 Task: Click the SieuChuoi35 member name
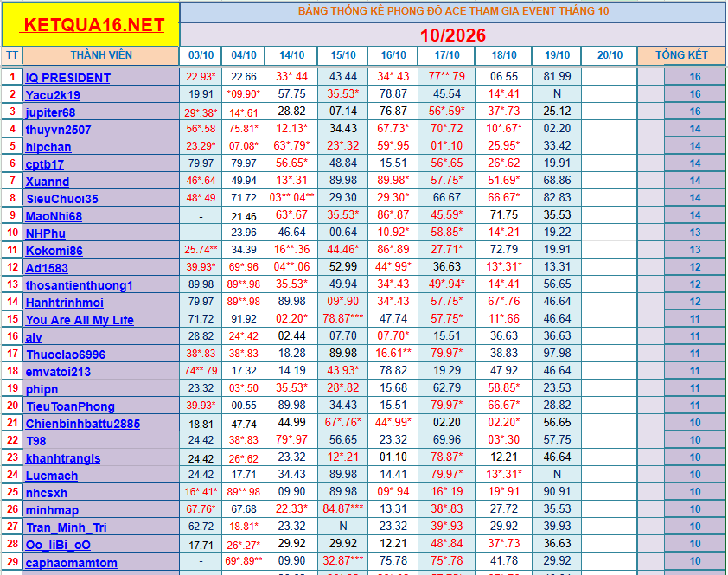pyautogui.click(x=61, y=199)
